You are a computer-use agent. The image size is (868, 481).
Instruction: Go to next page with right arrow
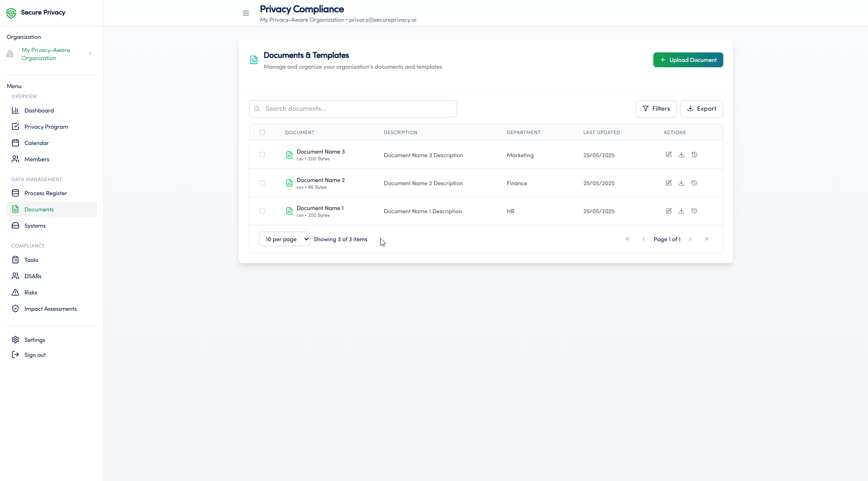690,239
